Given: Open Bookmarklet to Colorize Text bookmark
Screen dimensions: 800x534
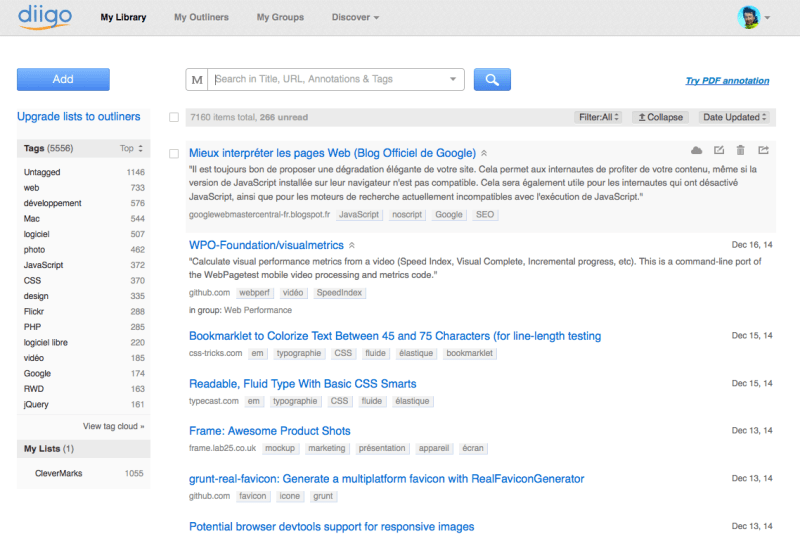Looking at the screenshot, I should click(x=395, y=336).
